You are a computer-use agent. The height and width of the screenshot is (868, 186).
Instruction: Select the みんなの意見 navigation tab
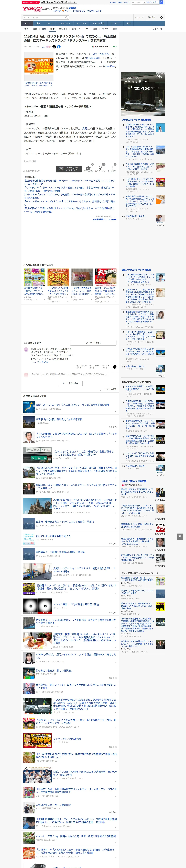tap(99, 24)
